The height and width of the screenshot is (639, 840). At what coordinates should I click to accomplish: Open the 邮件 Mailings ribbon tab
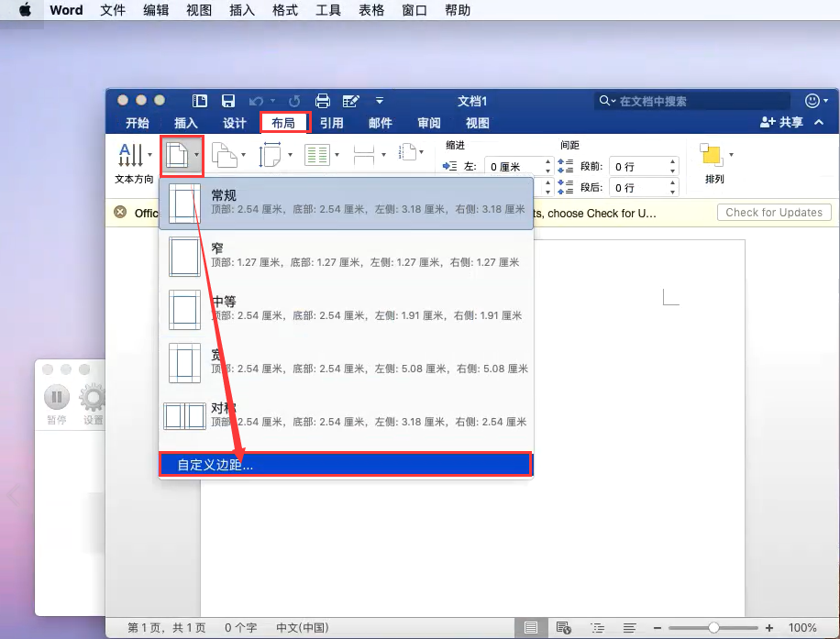click(381, 123)
